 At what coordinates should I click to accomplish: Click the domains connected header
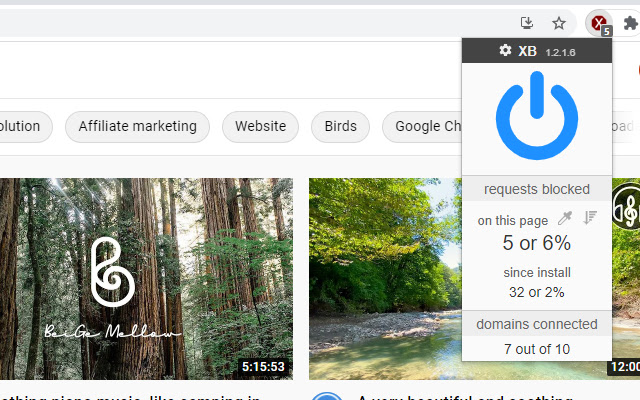point(536,324)
